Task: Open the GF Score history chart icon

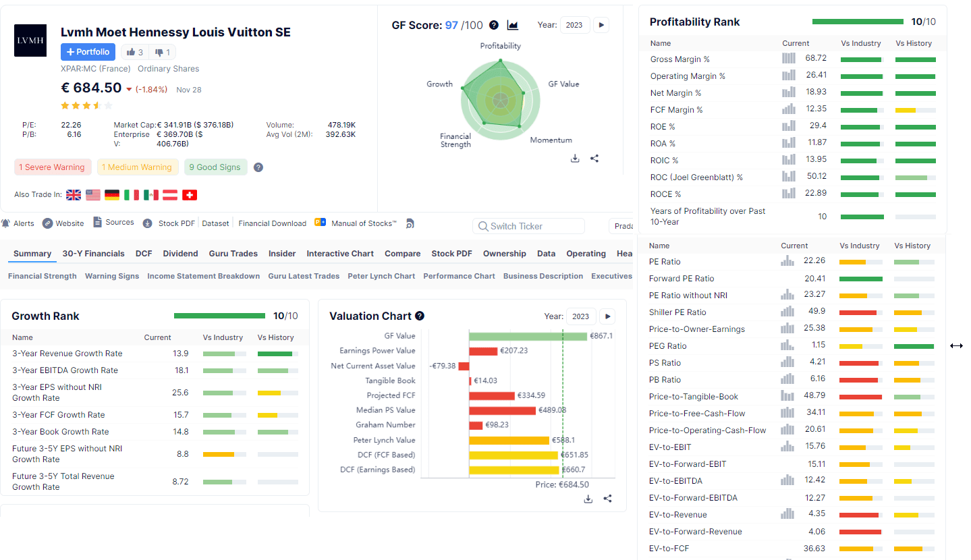Action: coord(513,25)
